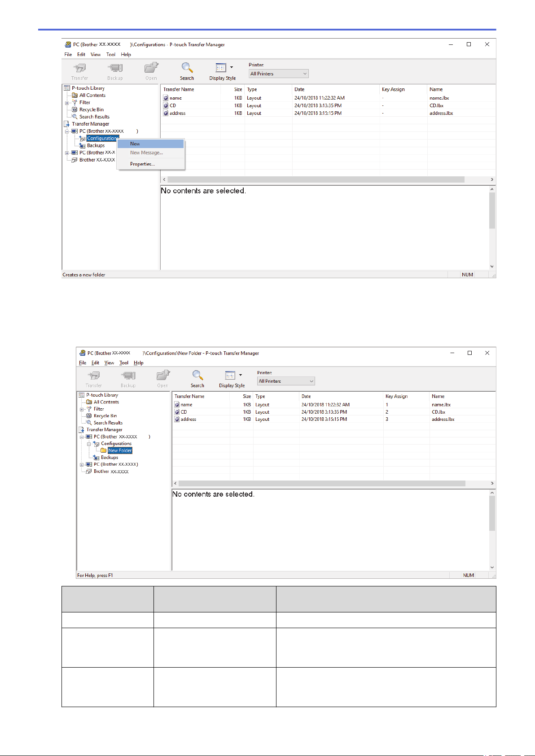This screenshot has height=756, width=535.
Task: Click the Backup icon in the New Folder window
Action: [x=128, y=376]
